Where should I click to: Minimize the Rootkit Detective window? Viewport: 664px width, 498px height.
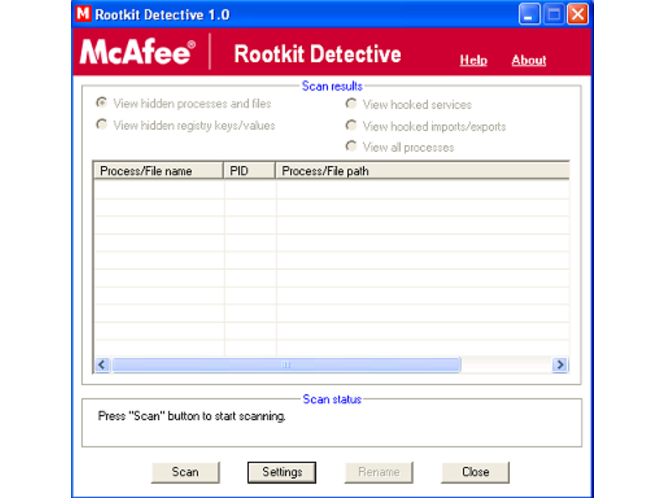(x=529, y=14)
